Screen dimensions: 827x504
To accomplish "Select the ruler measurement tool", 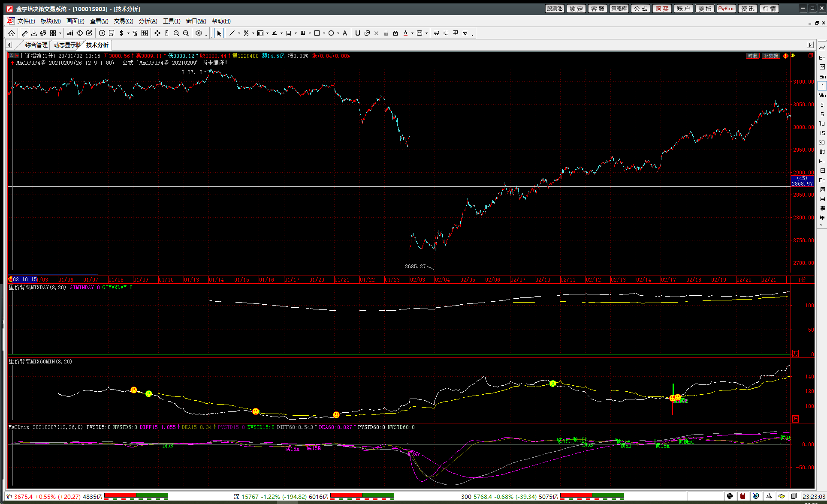I will click(x=24, y=33).
